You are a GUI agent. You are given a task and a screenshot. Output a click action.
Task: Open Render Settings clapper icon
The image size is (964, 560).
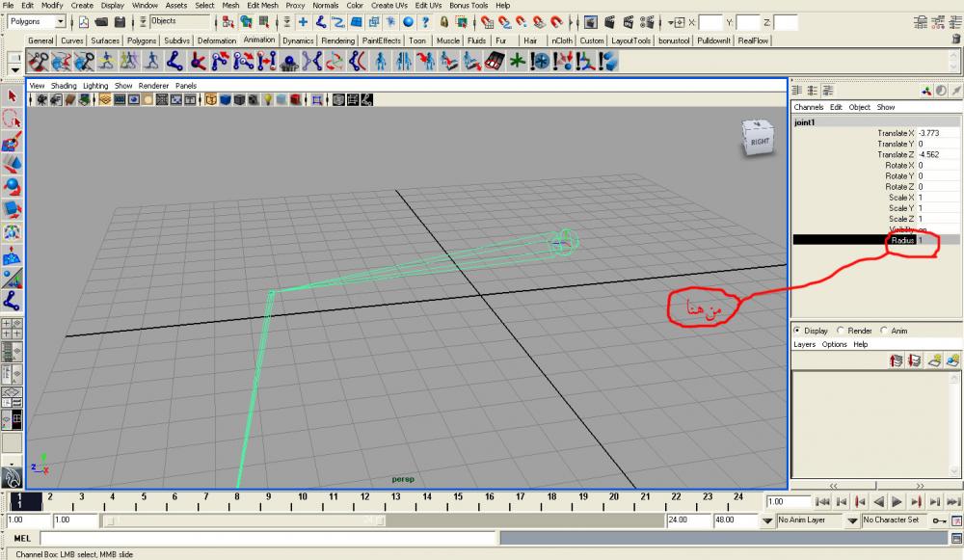[x=647, y=22]
